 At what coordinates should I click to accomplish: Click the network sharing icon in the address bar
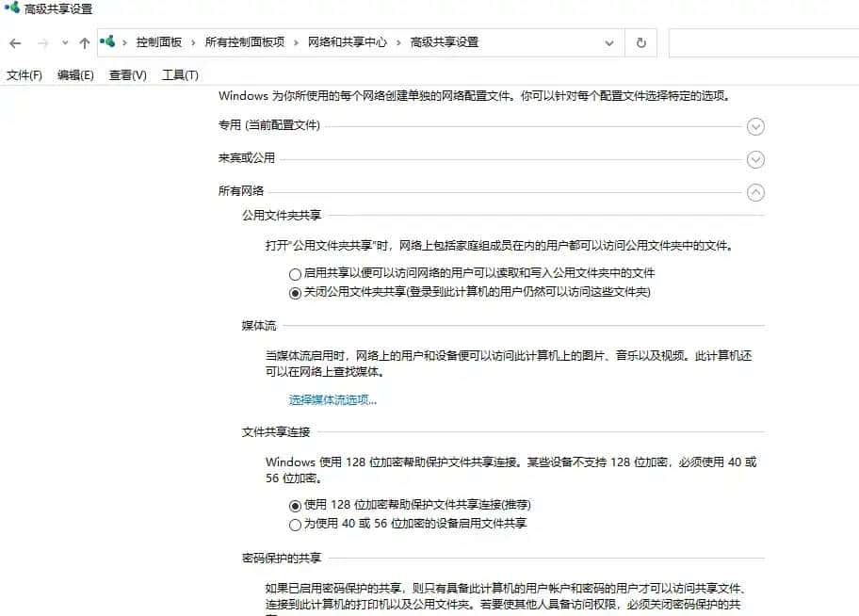click(x=108, y=42)
